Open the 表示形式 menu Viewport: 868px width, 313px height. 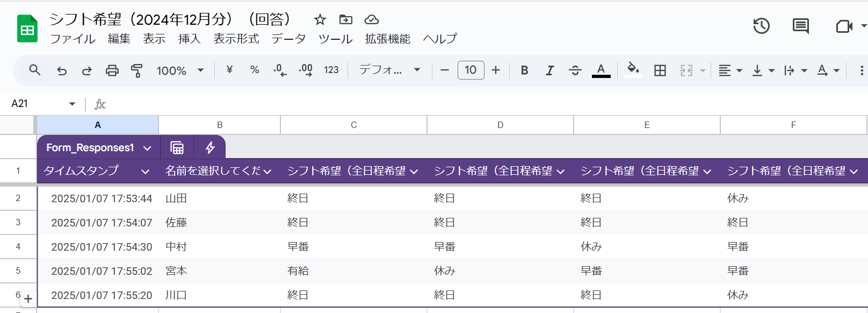pyautogui.click(x=236, y=39)
